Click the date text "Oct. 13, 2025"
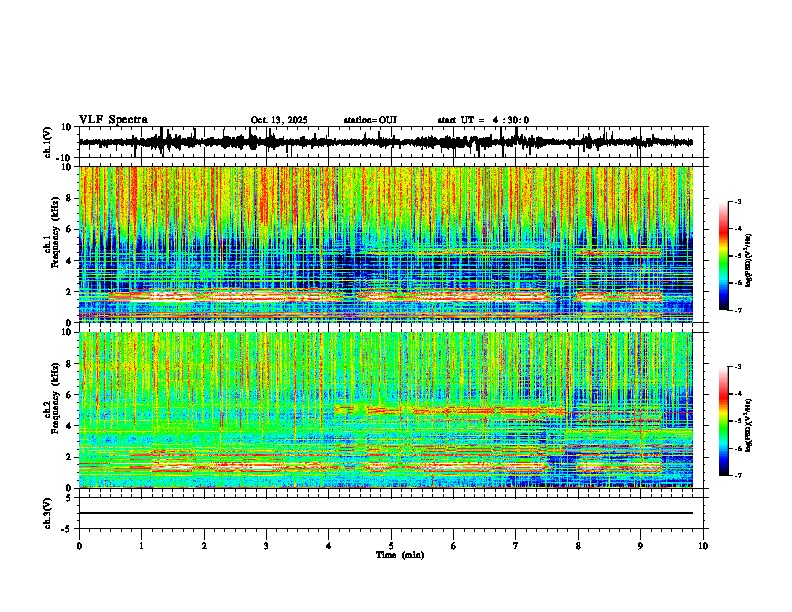Image resolution: width=792 pixels, height=612 pixels. [279, 120]
